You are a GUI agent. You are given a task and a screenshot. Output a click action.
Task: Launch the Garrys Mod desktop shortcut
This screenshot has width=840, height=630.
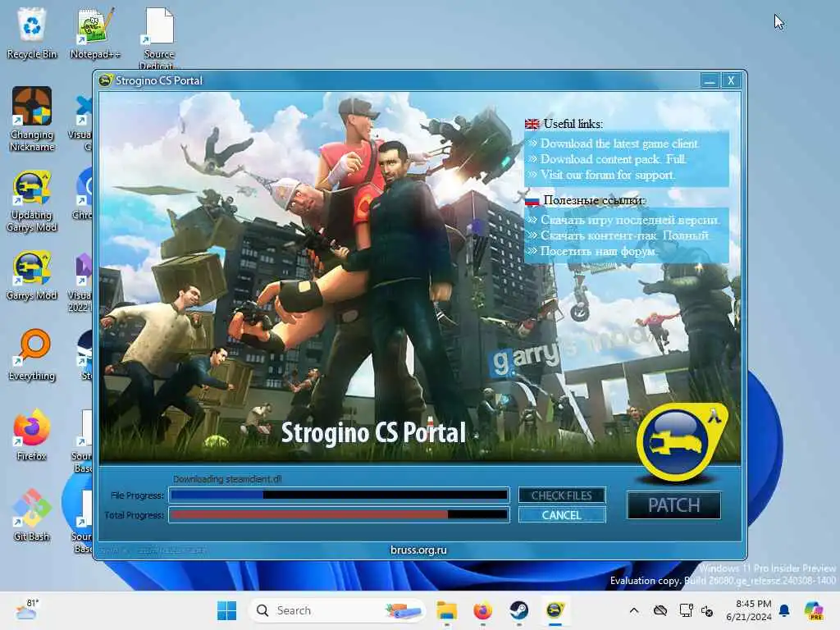[32, 276]
